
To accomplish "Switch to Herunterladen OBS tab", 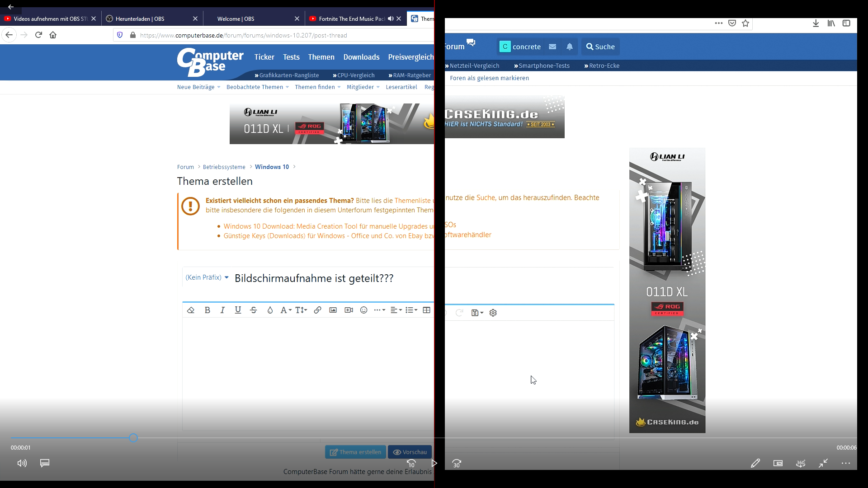I will (140, 19).
